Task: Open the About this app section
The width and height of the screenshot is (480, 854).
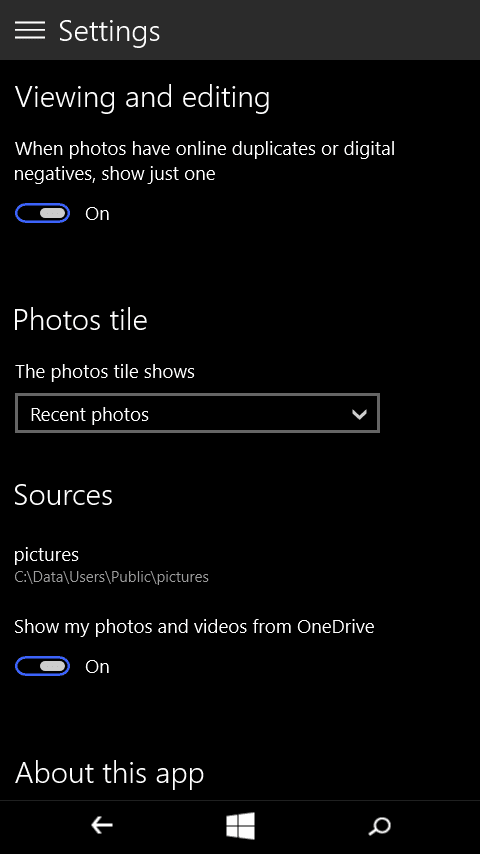Action: point(110,773)
